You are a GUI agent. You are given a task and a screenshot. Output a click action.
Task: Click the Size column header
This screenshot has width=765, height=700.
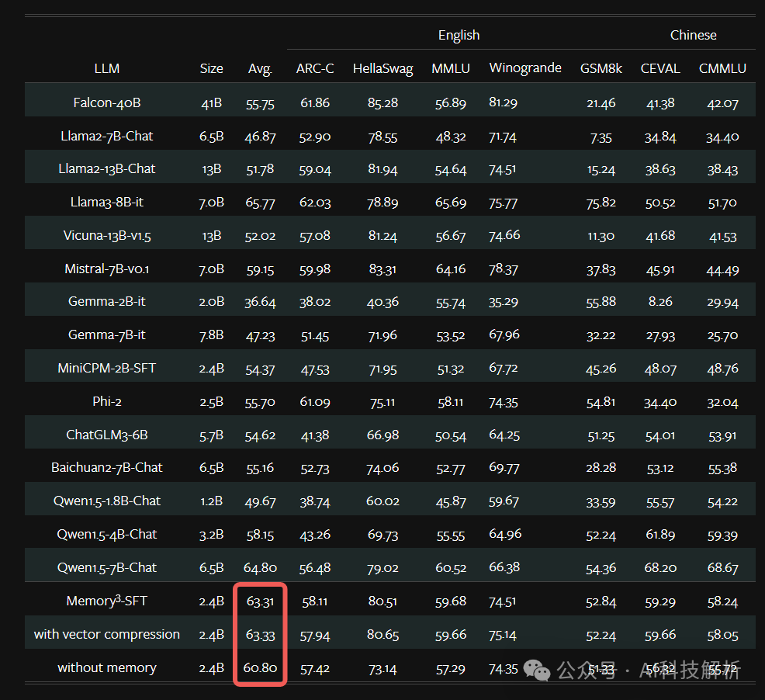tap(211, 68)
